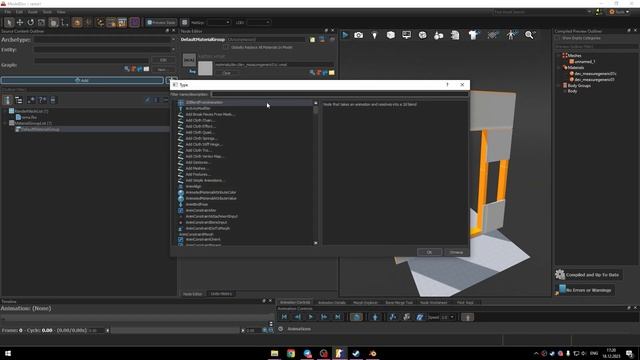Click the cube icon in viewport toolbar
This screenshot has height=360, width=640.
pos(391,35)
